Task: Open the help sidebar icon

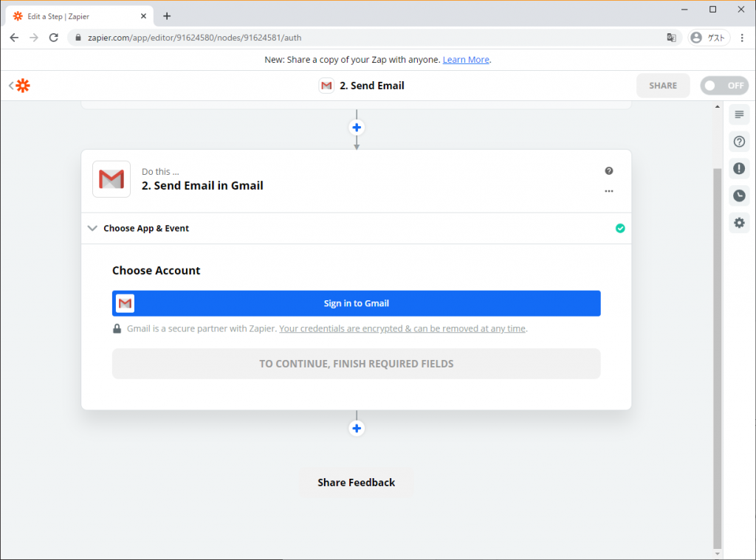Action: pyautogui.click(x=739, y=142)
